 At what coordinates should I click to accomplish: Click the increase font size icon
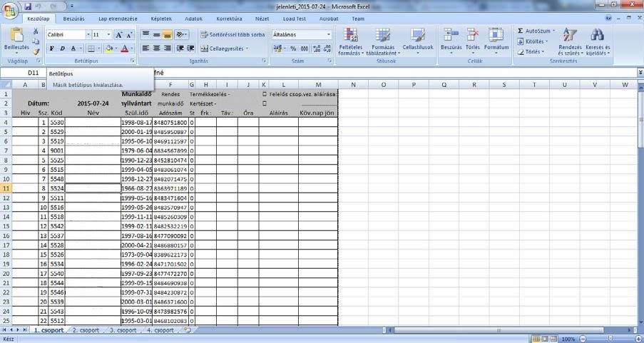point(119,34)
